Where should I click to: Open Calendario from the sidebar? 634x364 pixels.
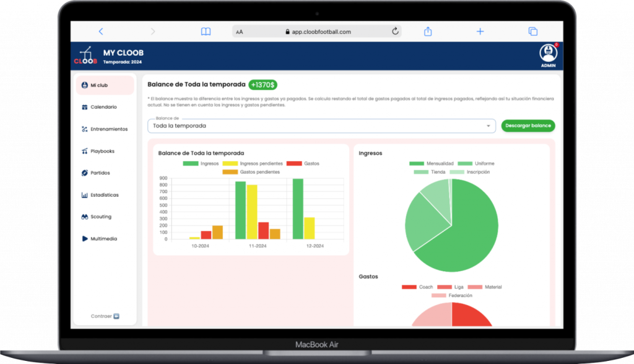103,107
